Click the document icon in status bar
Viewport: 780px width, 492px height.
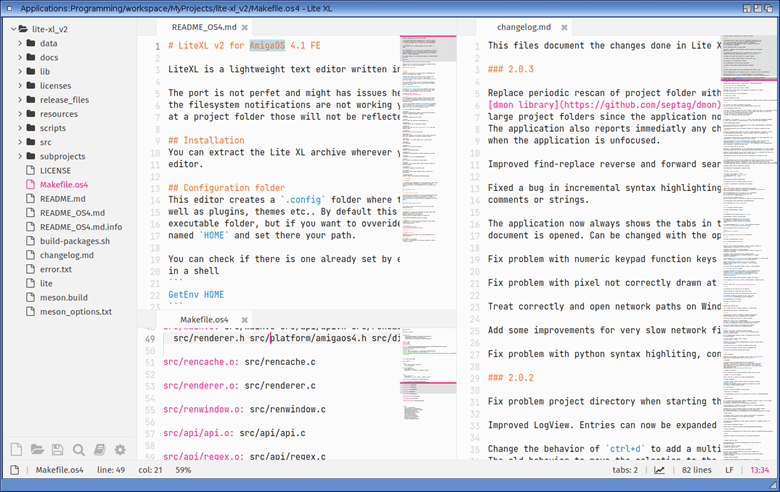[x=14, y=470]
